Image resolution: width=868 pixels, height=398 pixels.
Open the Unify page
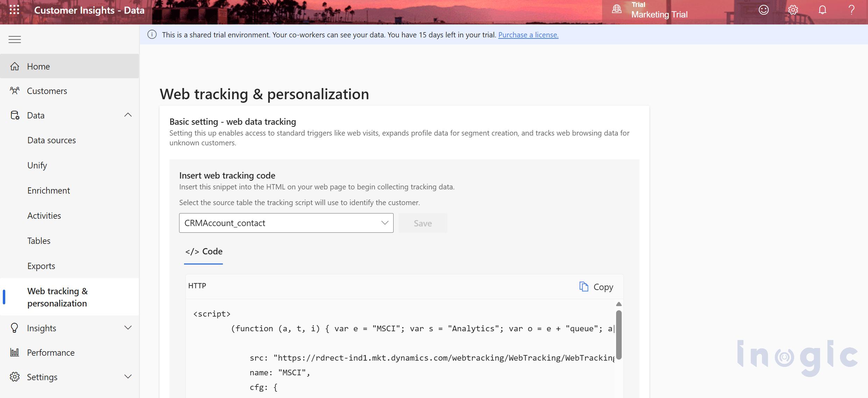click(x=37, y=165)
